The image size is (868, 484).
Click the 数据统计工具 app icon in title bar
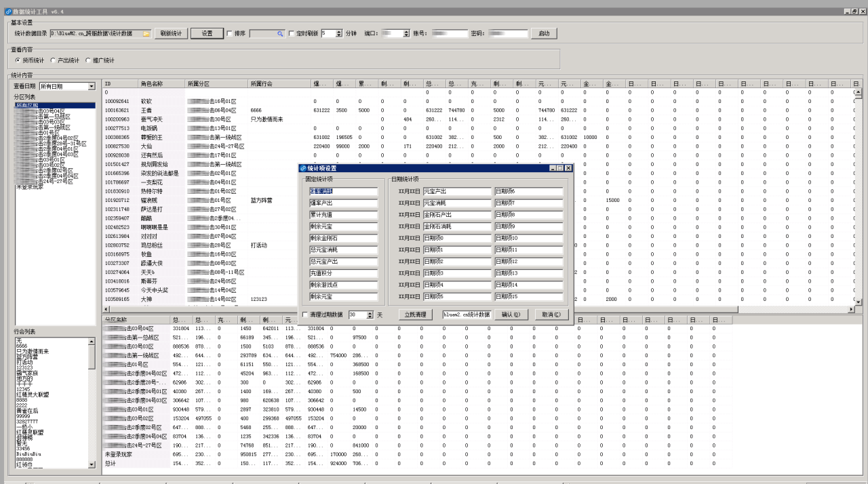(x=7, y=12)
